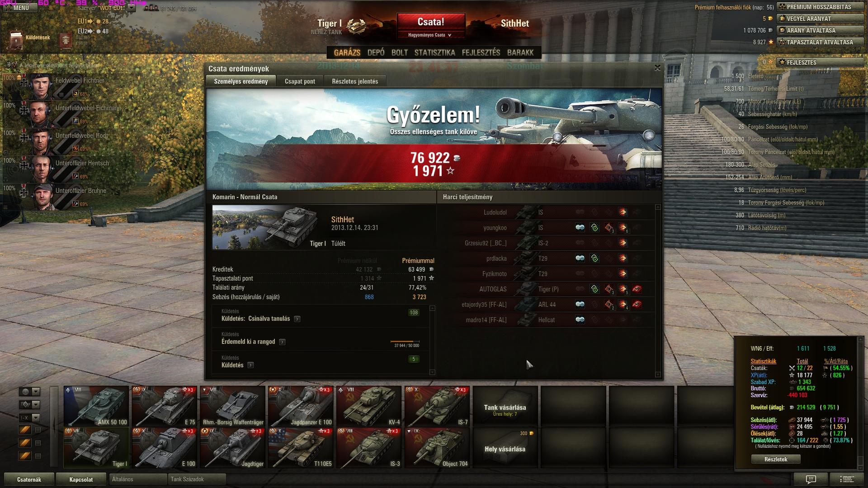Image resolution: width=868 pixels, height=488 pixels.
Task: Click prdlacka's spotted binoculars icon
Action: click(x=580, y=258)
